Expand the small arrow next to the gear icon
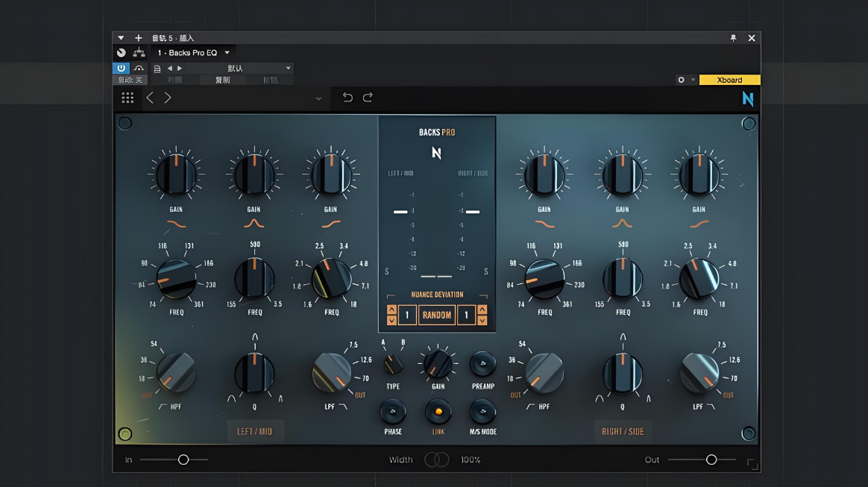Screen dimensions: 868x487 (693, 80)
